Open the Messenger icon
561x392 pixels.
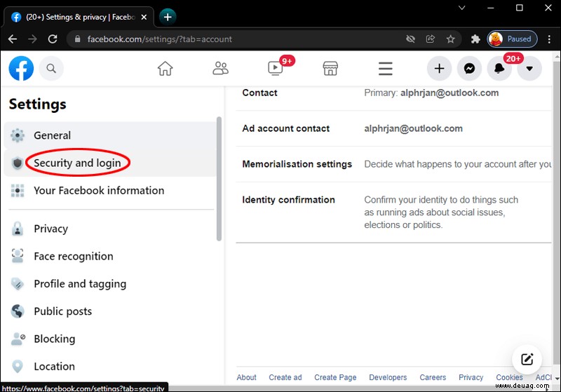click(469, 68)
